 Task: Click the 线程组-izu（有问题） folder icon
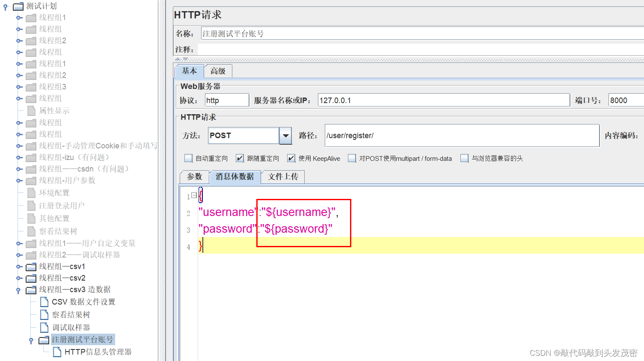click(x=31, y=158)
